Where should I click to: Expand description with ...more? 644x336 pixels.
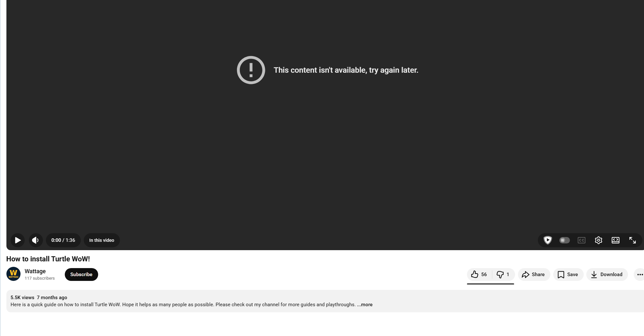click(365, 305)
